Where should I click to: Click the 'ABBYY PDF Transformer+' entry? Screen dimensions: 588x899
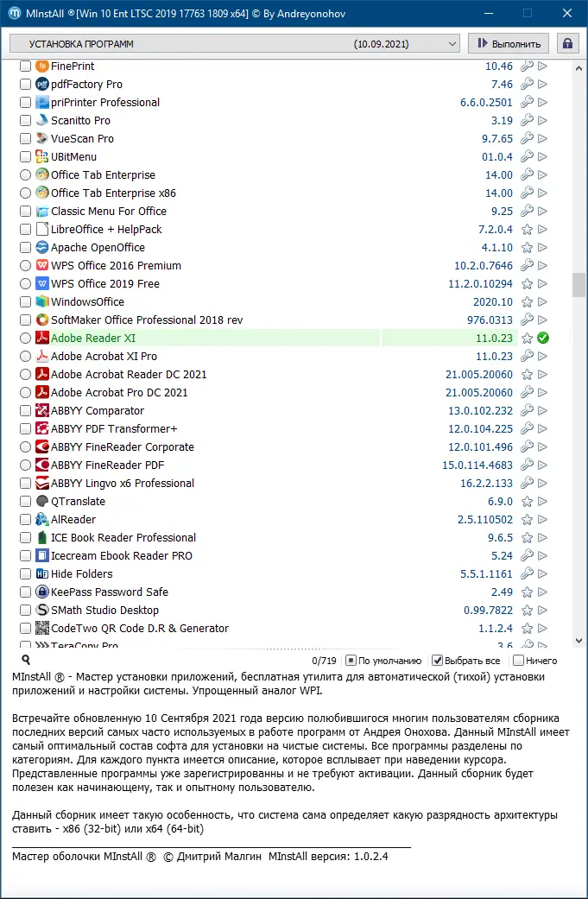click(x=114, y=429)
